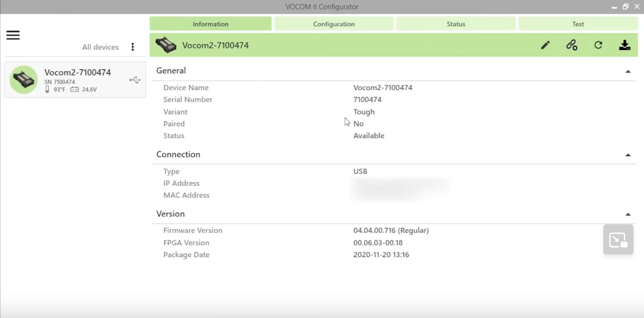Click the battery voltage icon
This screenshot has height=318, width=644.
coord(74,89)
